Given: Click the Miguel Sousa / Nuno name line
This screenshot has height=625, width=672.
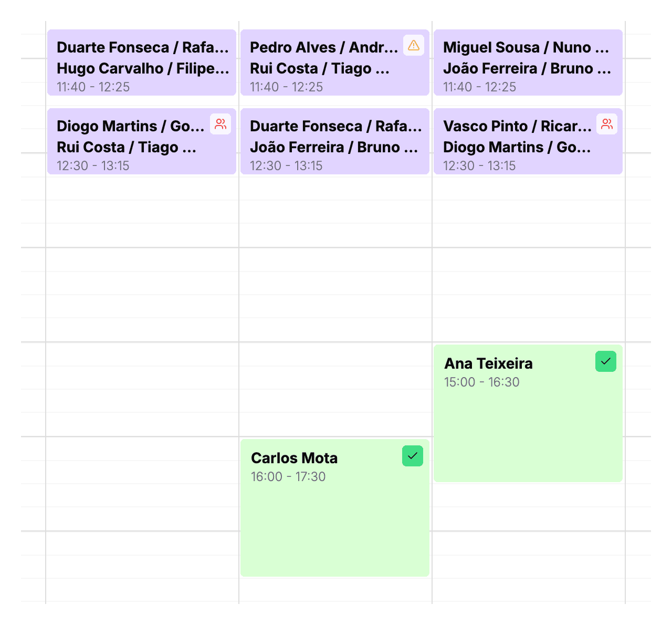Looking at the screenshot, I should [x=526, y=47].
